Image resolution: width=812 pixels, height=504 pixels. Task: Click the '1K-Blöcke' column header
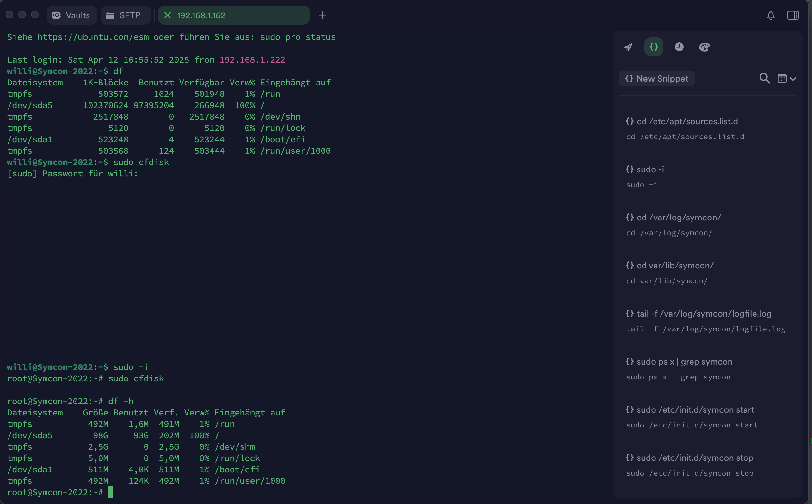point(106,83)
